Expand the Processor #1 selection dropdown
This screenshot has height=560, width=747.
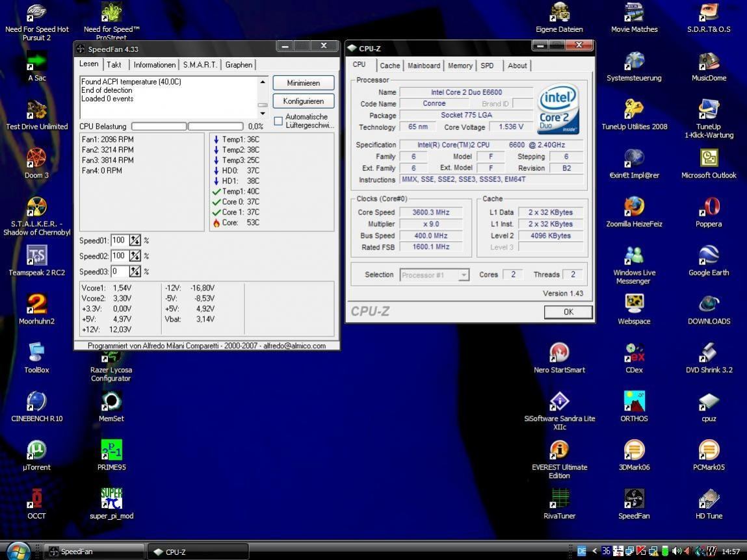point(463,275)
